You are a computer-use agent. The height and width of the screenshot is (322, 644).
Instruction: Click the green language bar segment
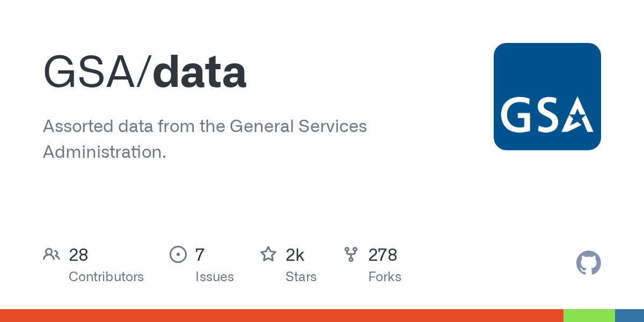[x=589, y=316]
